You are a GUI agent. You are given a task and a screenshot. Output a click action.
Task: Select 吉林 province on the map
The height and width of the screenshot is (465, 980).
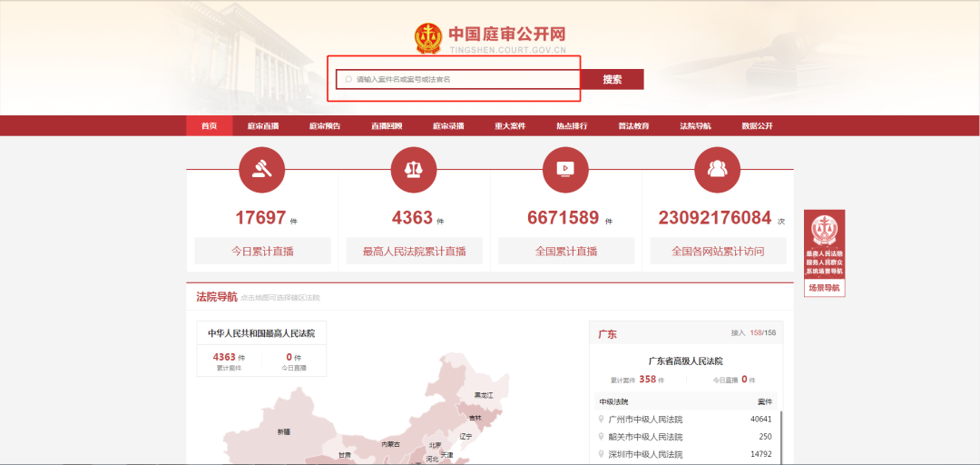475,418
